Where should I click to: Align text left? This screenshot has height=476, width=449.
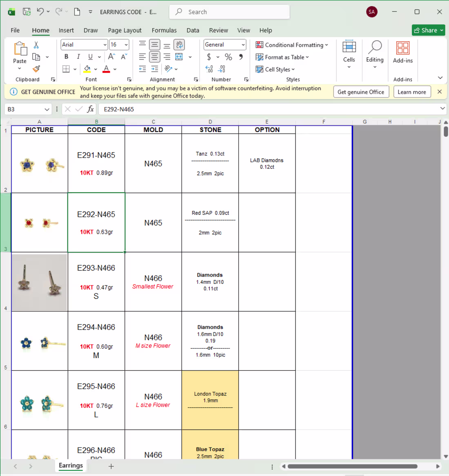point(142,57)
